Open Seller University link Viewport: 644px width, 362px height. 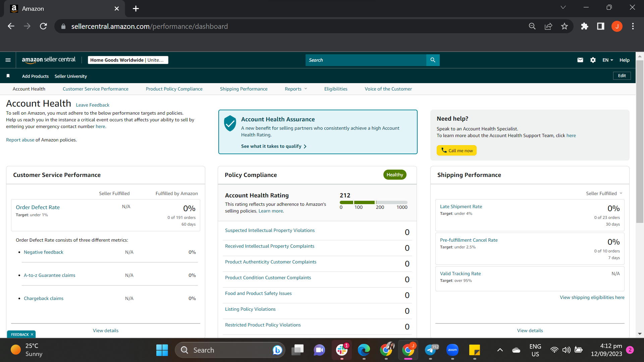click(x=71, y=76)
